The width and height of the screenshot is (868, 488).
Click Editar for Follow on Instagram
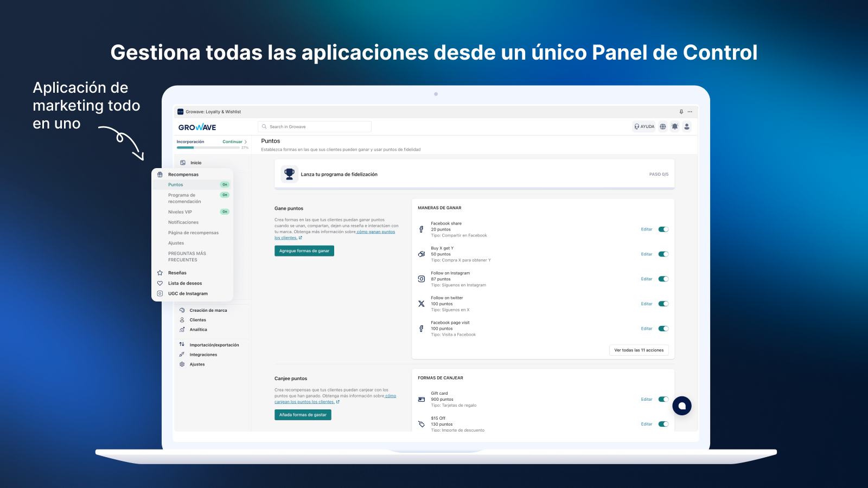click(647, 279)
